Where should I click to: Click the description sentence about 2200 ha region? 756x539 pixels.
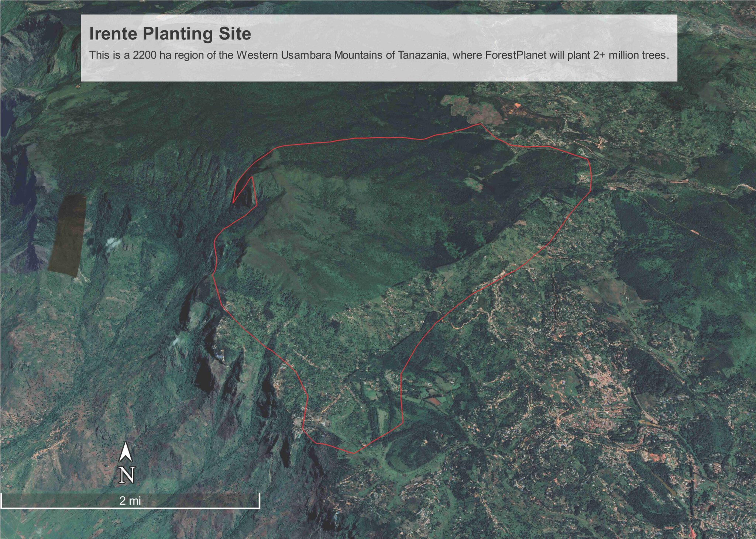point(379,56)
